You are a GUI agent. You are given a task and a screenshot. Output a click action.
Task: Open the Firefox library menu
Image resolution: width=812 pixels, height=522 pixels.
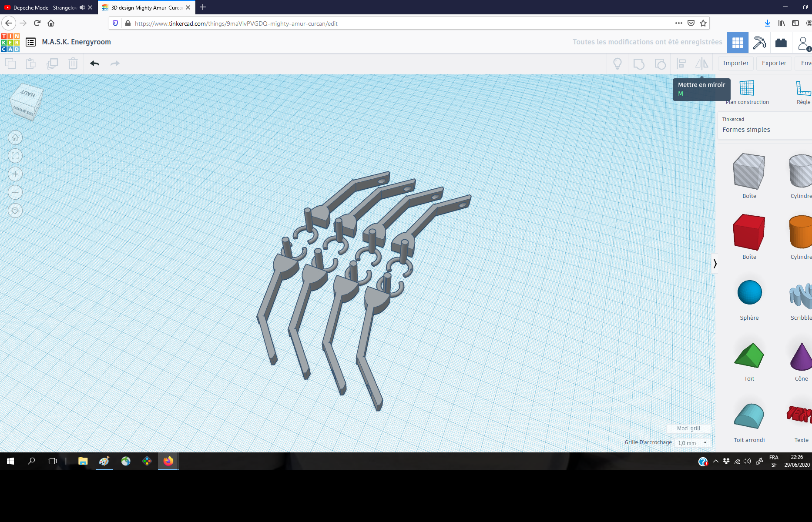point(782,23)
